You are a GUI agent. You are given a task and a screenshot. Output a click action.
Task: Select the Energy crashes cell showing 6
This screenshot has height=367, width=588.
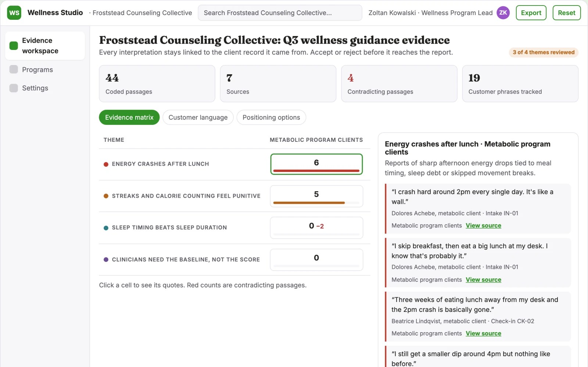point(316,164)
